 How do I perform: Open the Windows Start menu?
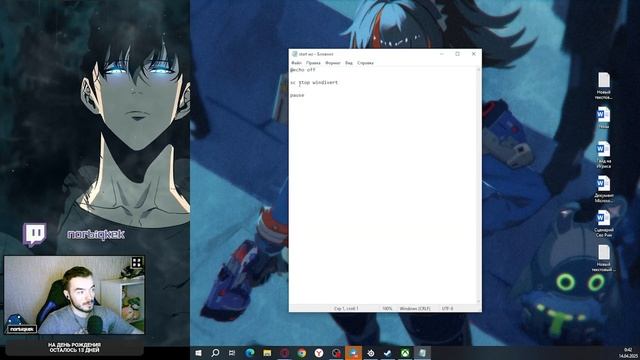click(x=198, y=353)
